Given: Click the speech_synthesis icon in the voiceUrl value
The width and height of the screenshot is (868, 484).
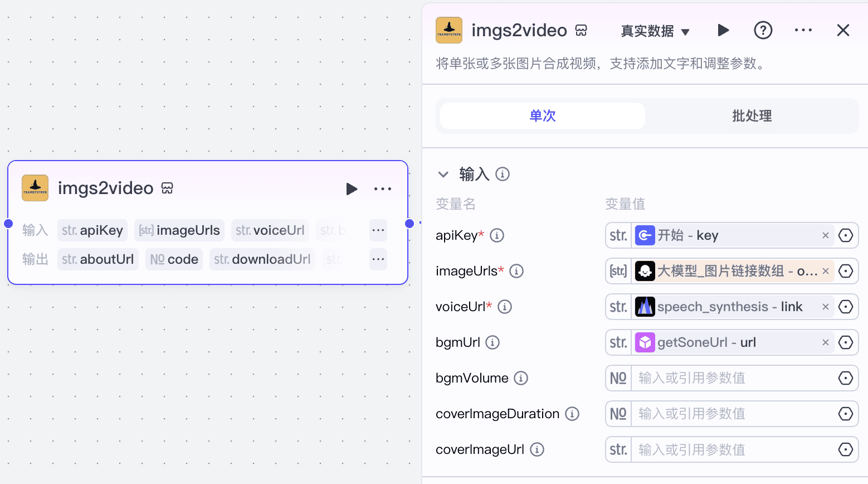Looking at the screenshot, I should click(645, 307).
